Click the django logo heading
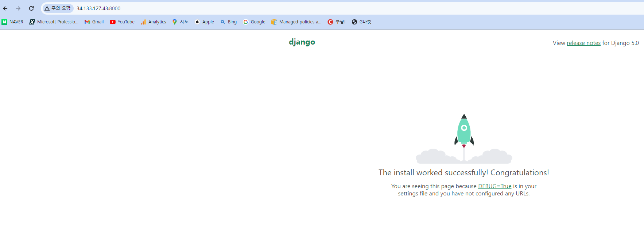 coord(302,42)
